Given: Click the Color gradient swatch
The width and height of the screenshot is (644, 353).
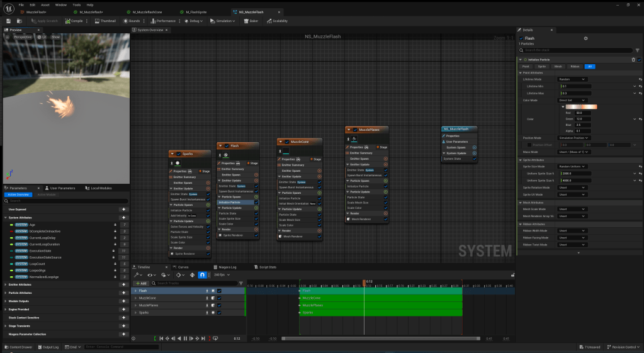Looking at the screenshot, I should [x=582, y=106].
